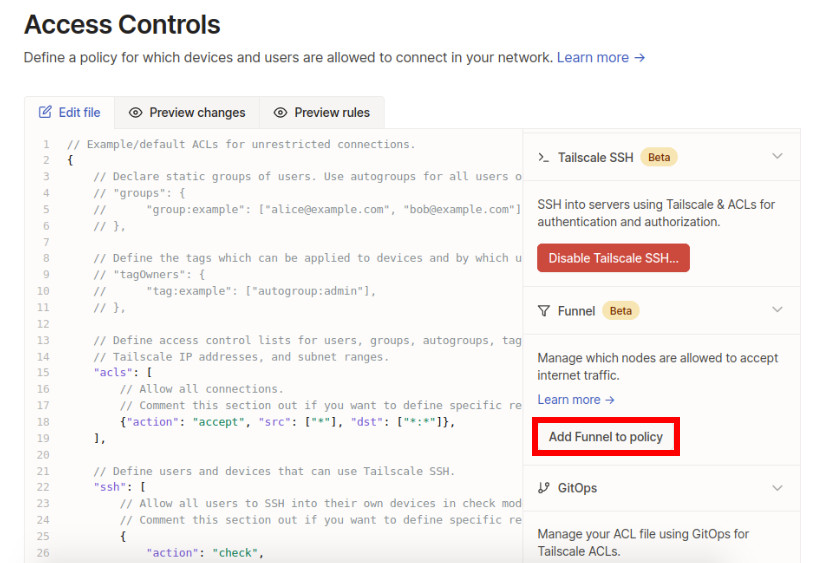The width and height of the screenshot is (822, 563).
Task: Click Disable Tailscale SSH button
Action: click(613, 258)
